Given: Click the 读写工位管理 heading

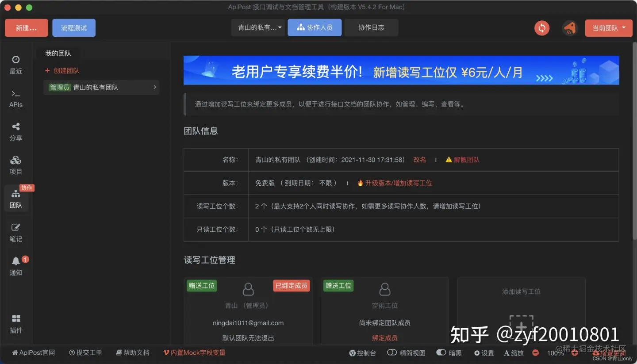Looking at the screenshot, I should click(209, 260).
